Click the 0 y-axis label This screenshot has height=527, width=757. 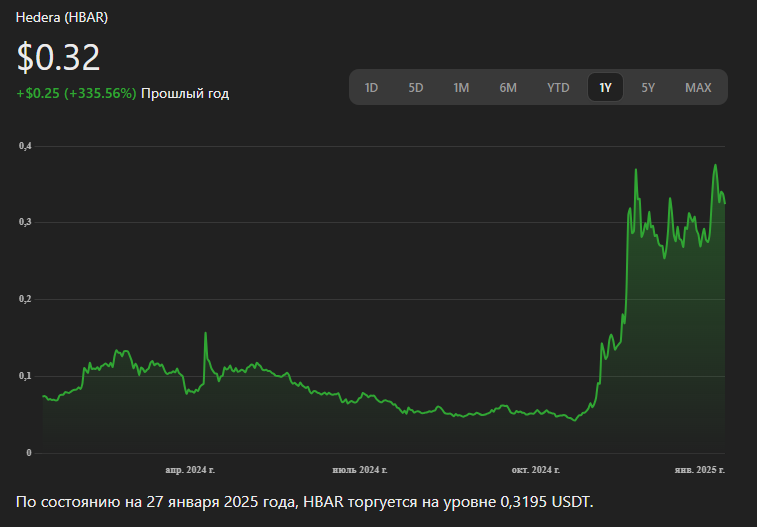coord(29,453)
